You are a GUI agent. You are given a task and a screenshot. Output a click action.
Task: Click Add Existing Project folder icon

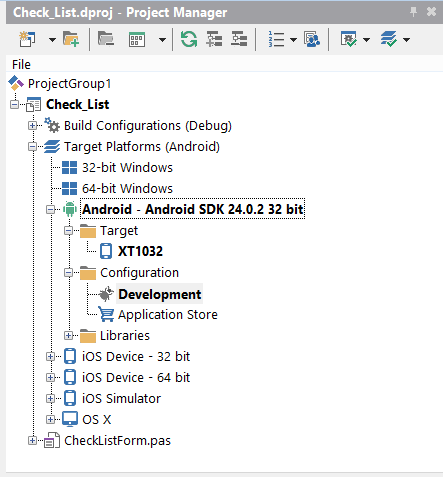(x=71, y=39)
